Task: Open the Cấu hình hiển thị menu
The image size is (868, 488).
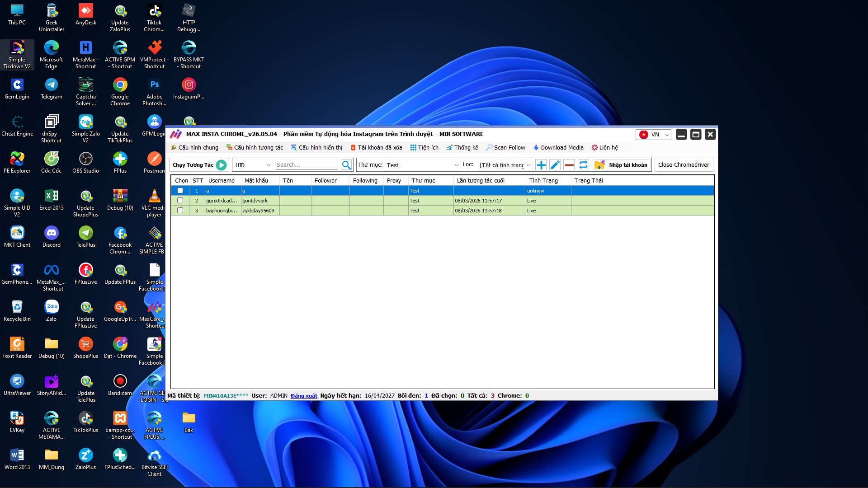Action: [x=316, y=148]
